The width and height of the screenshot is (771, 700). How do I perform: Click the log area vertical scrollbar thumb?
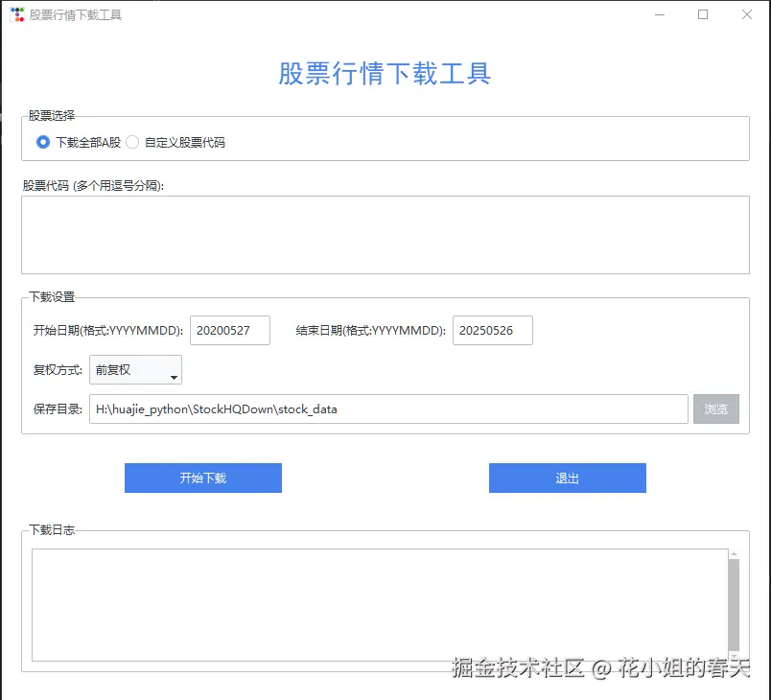(x=734, y=605)
